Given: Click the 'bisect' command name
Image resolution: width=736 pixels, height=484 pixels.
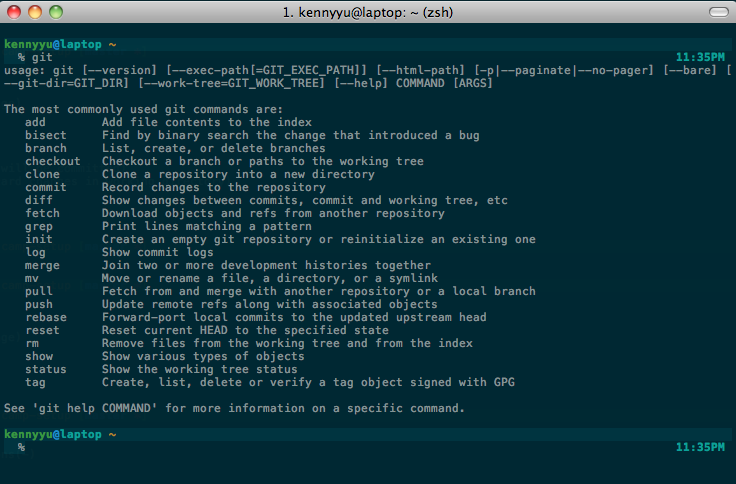Looking at the screenshot, I should 46,135.
